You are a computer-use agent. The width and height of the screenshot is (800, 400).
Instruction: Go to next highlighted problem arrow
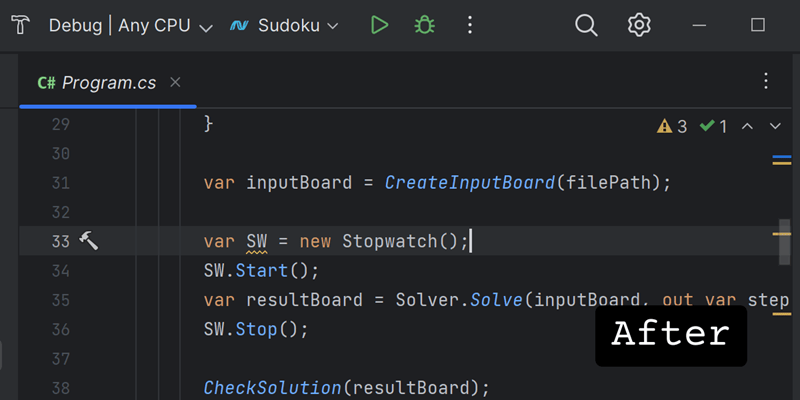click(x=775, y=127)
